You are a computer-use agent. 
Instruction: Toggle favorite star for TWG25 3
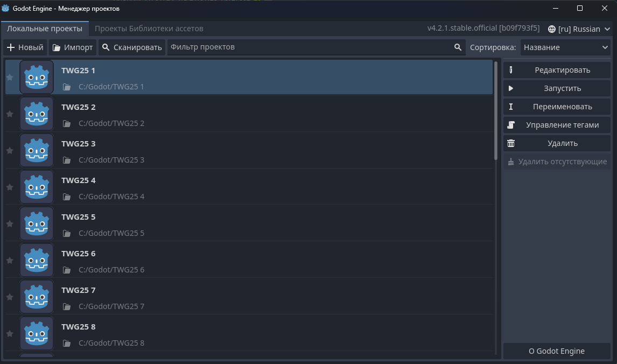[10, 150]
